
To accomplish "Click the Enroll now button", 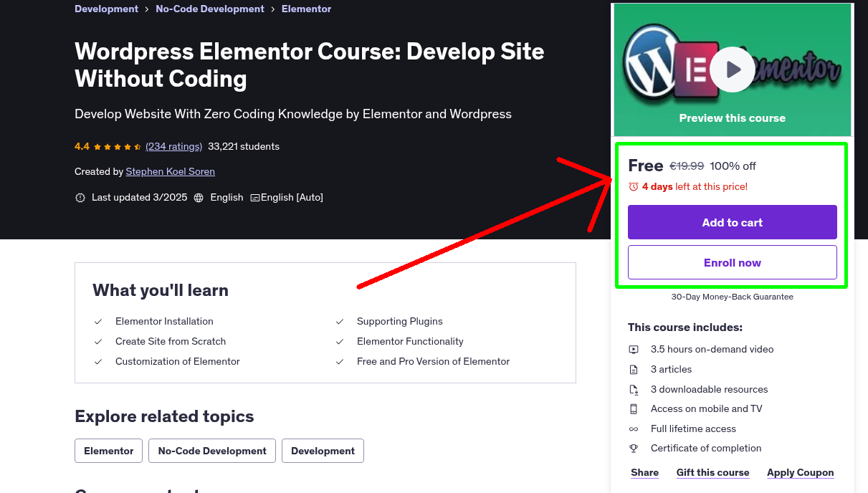I will 733,262.
